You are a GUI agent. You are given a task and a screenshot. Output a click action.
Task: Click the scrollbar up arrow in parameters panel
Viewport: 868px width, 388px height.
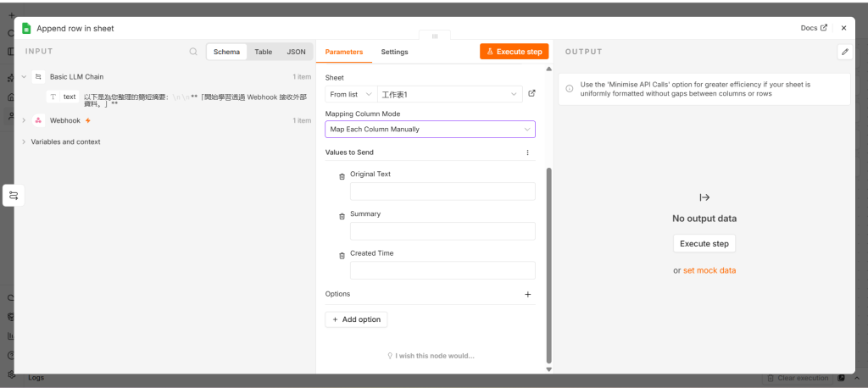tap(548, 69)
